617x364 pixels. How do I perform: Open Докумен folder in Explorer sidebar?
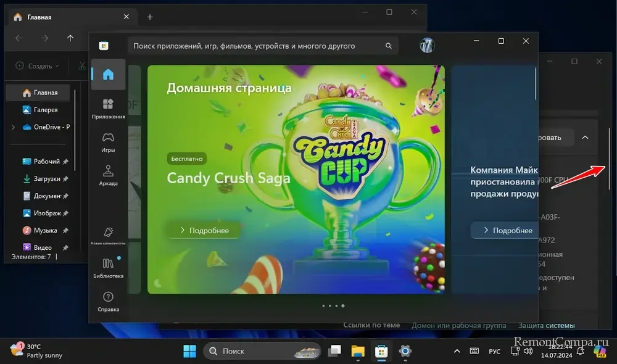tap(42, 196)
